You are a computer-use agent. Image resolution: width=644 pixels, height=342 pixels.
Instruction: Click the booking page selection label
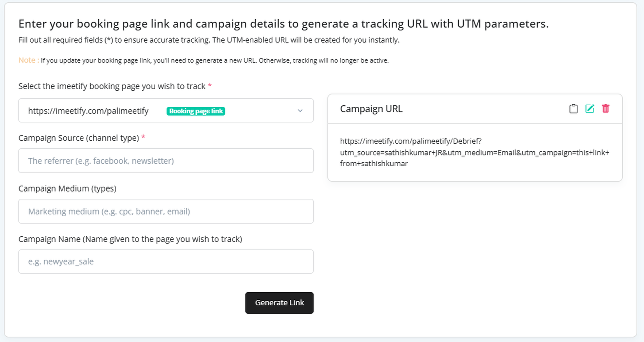pos(112,86)
